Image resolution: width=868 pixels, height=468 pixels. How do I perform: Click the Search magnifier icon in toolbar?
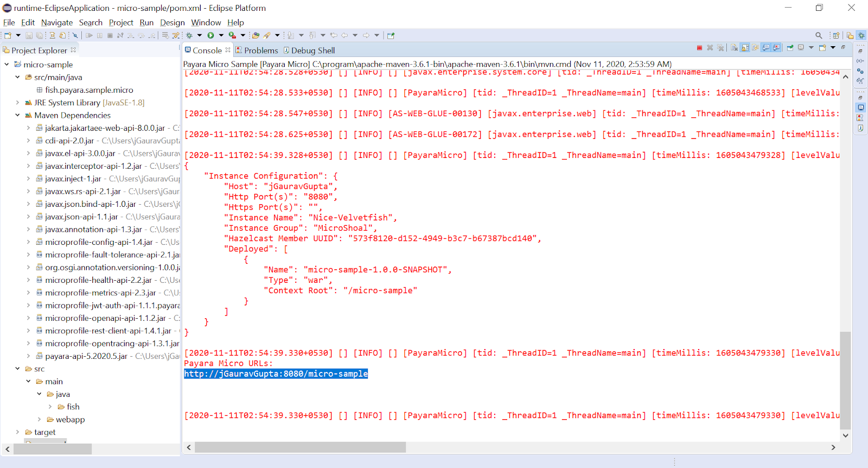819,35
